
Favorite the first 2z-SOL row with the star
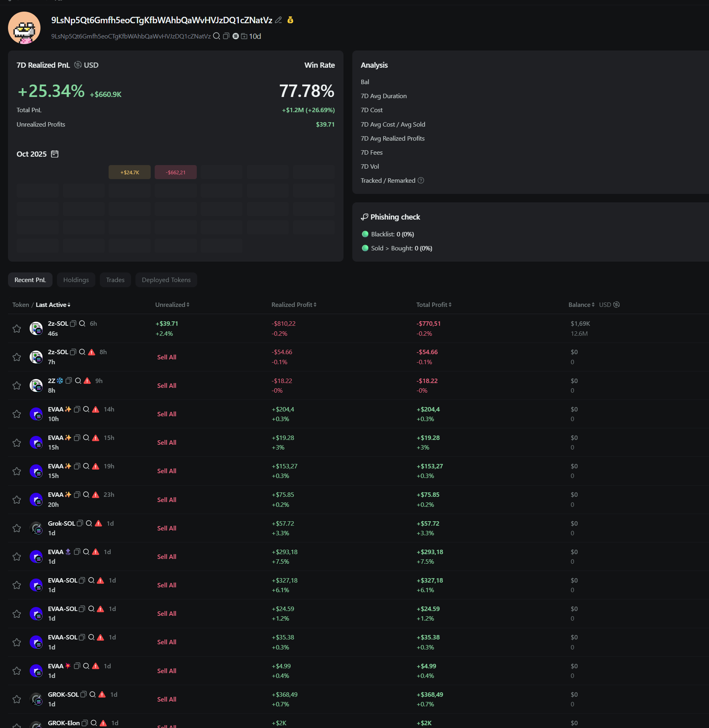(17, 329)
